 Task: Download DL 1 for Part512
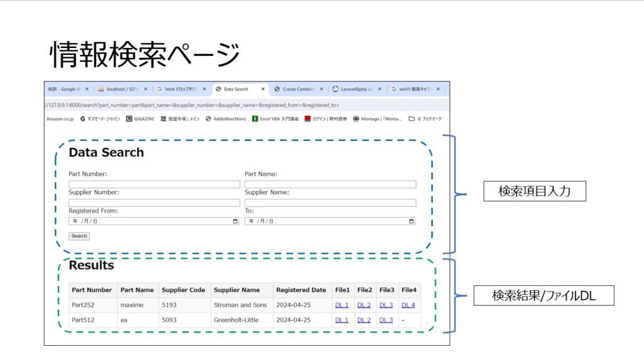pos(341,320)
